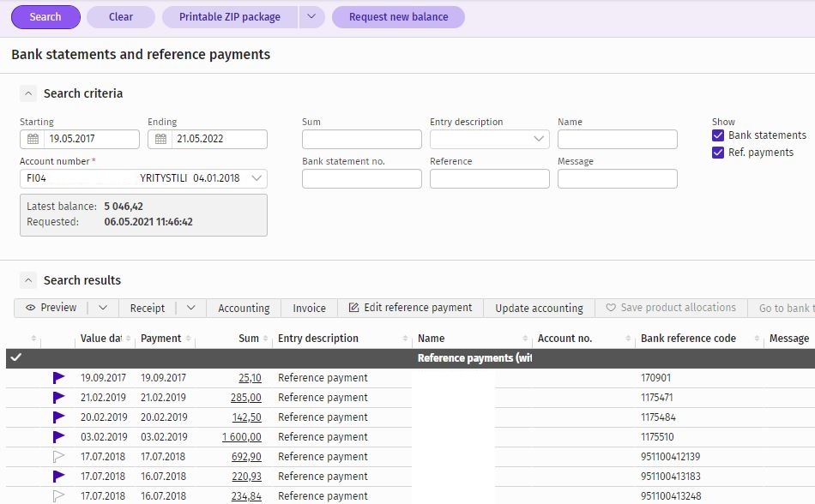The height and width of the screenshot is (504, 815).
Task: Select the Invoice toolbar item
Action: tap(309, 309)
